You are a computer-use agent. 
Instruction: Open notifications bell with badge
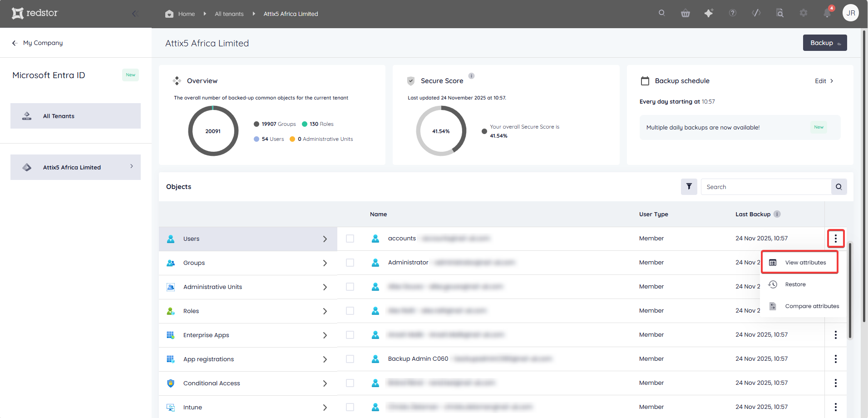pos(827,12)
